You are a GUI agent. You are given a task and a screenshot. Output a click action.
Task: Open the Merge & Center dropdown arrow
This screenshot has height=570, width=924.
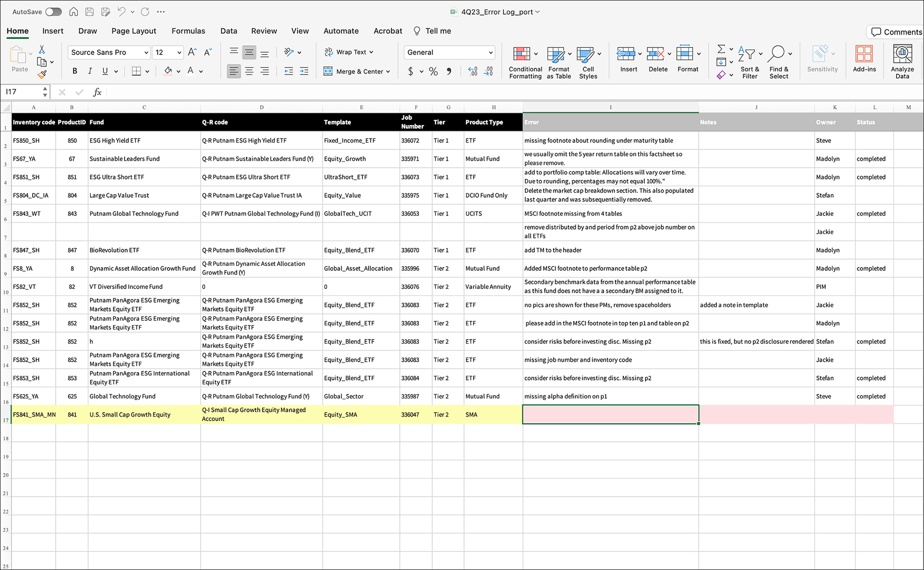click(x=388, y=72)
